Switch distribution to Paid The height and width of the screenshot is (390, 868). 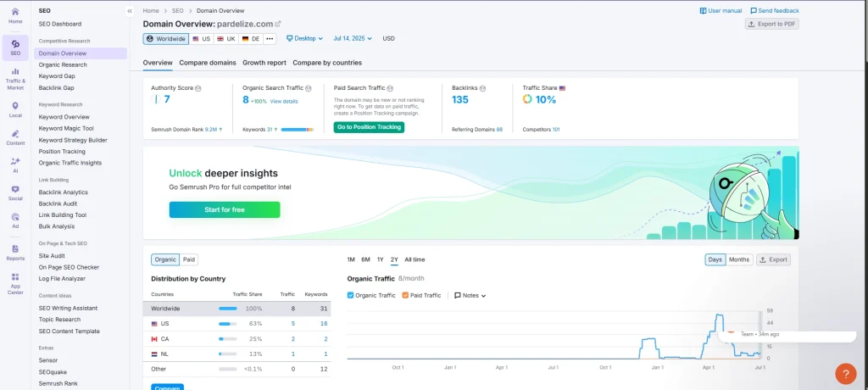[x=189, y=259]
